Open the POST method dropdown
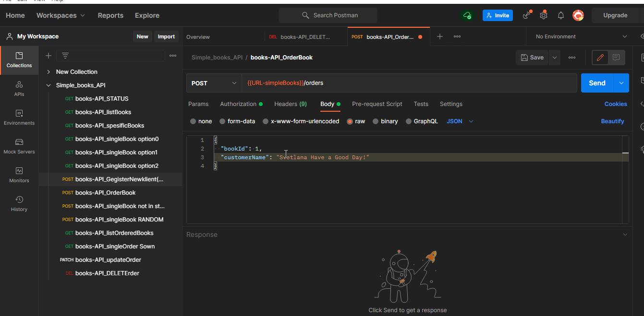 tap(214, 83)
